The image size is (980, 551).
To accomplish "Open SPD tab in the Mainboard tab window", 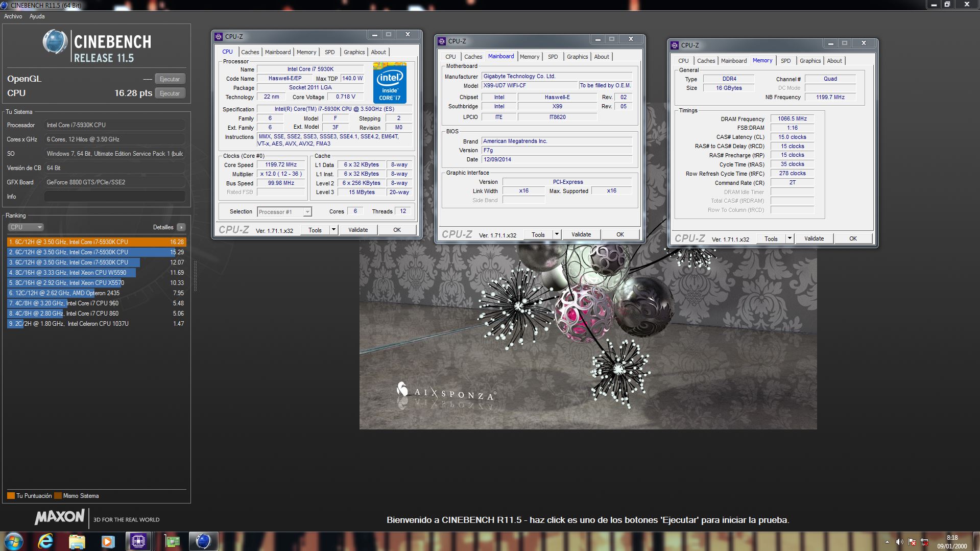I will [x=553, y=57].
